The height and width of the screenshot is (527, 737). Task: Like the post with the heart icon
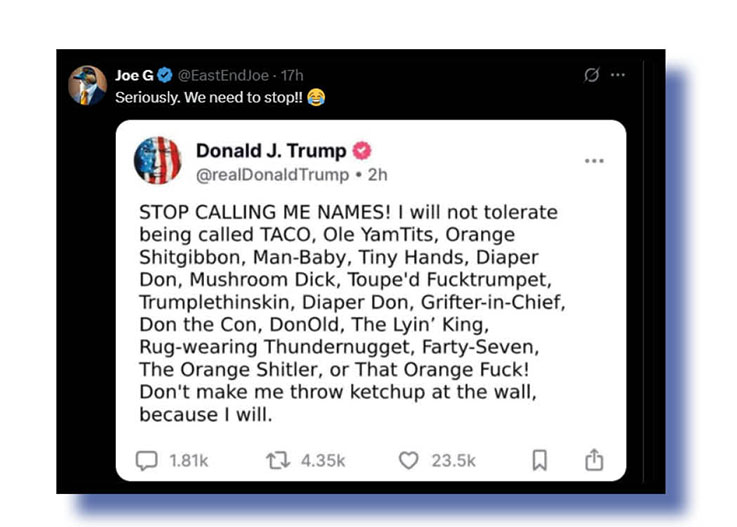(408, 460)
